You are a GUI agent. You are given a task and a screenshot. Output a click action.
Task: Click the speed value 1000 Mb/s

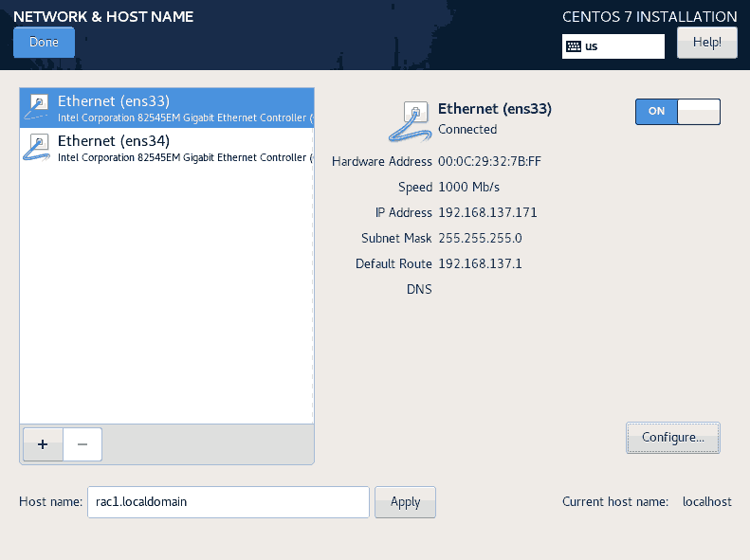coord(468,187)
